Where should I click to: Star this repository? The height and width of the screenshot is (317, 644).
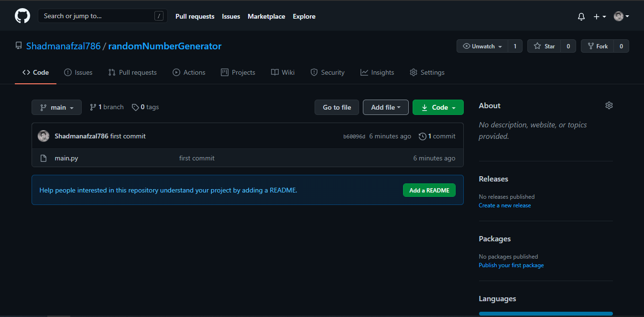click(544, 46)
